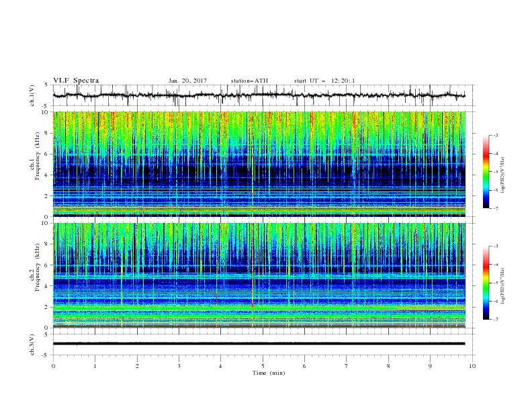
Task: Click the time axis tick label '3'
Action: tap(179, 366)
